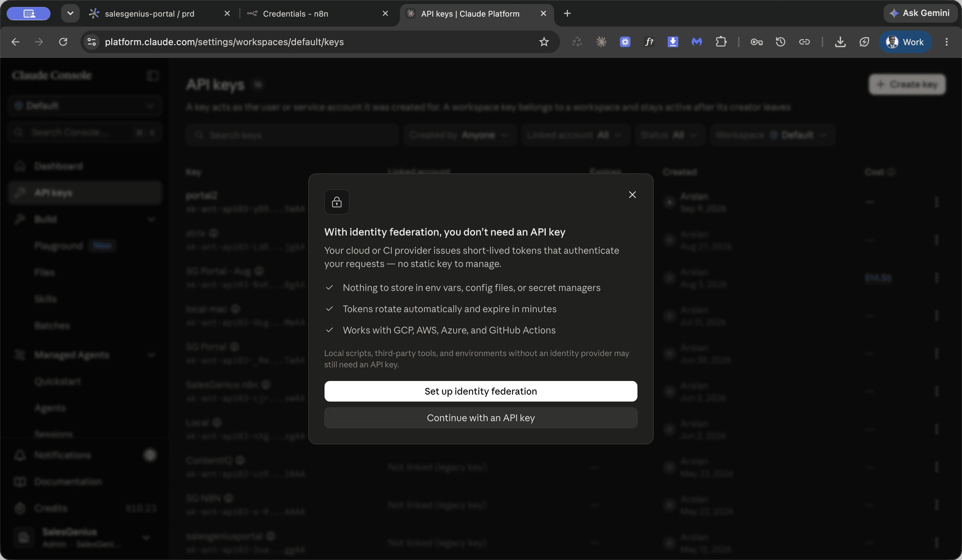
Task: Click Create key behind the dialog
Action: [x=907, y=84]
